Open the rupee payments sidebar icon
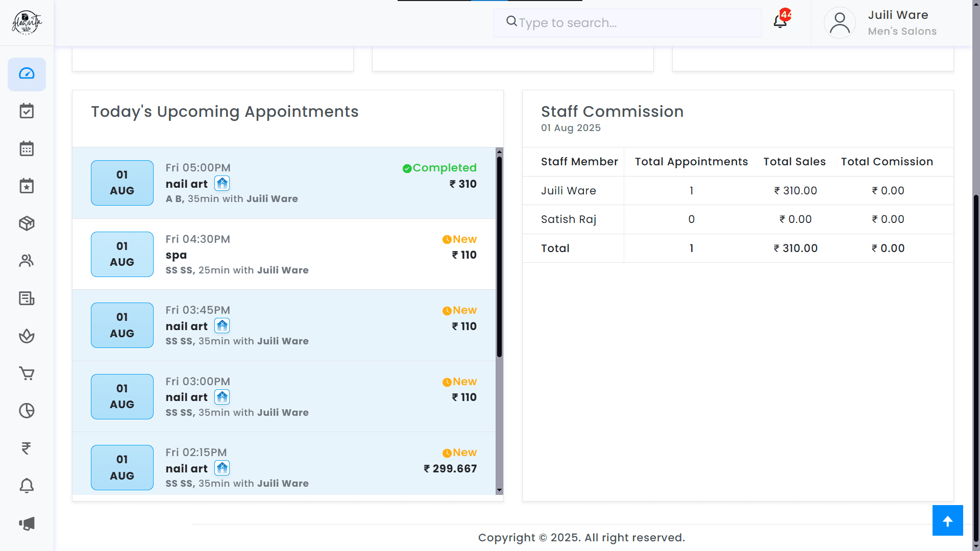Screen dimensions: 980x551 pos(27,448)
